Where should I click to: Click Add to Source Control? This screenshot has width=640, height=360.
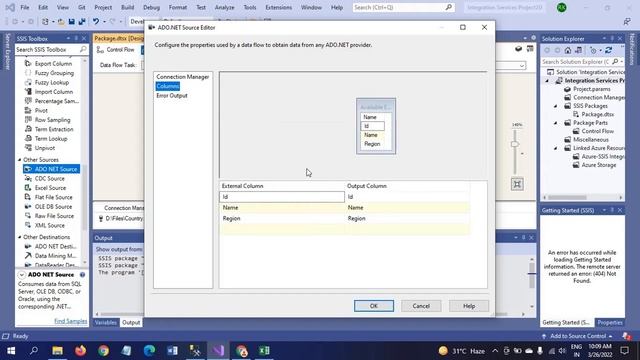[x=578, y=336]
